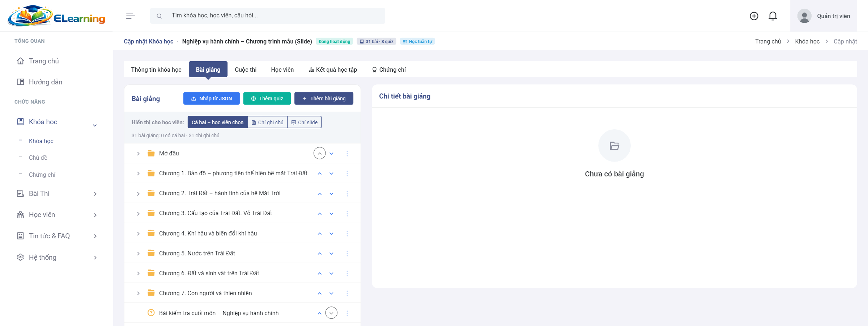Select the 'Cả hai – học viên chọn' display option
The image size is (868, 326).
pyautogui.click(x=217, y=122)
